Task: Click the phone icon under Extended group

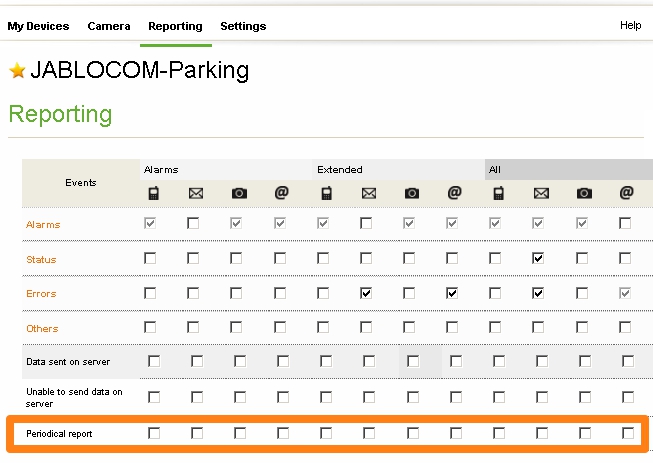Action: click(x=325, y=193)
